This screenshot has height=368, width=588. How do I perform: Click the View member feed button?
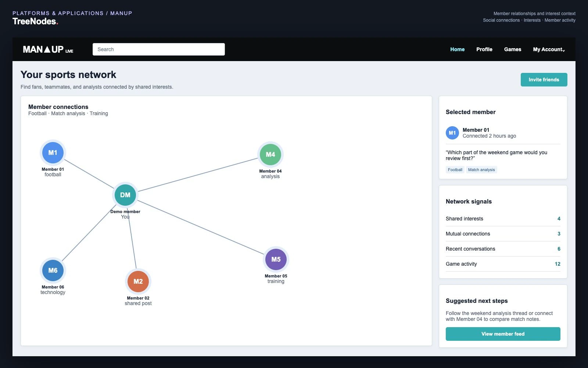click(503, 334)
